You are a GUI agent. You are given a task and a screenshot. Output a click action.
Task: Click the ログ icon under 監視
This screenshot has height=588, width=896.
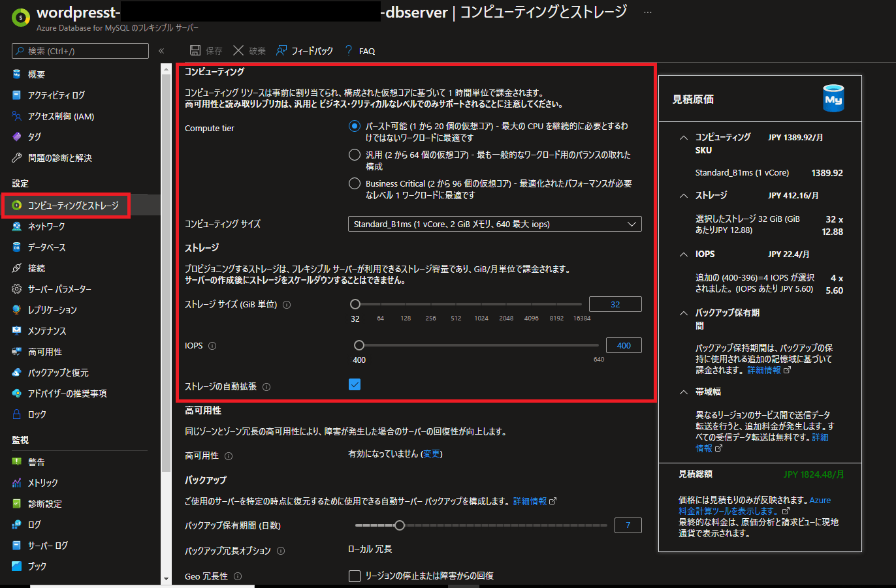point(17,525)
